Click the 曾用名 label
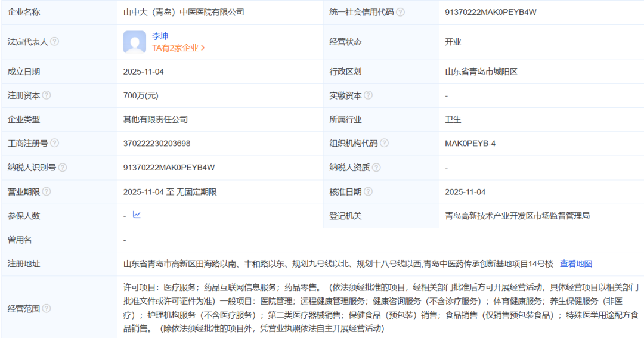This screenshot has height=338, width=644. pyautogui.click(x=20, y=240)
